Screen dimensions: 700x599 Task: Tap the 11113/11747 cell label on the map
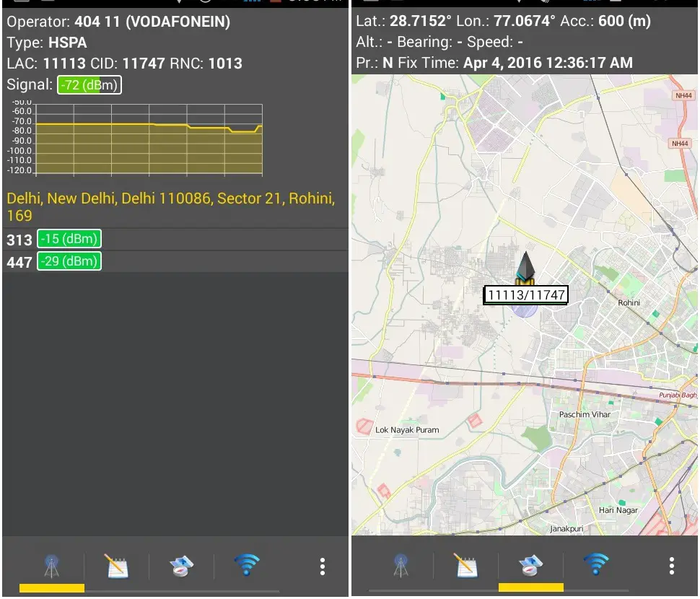click(526, 295)
